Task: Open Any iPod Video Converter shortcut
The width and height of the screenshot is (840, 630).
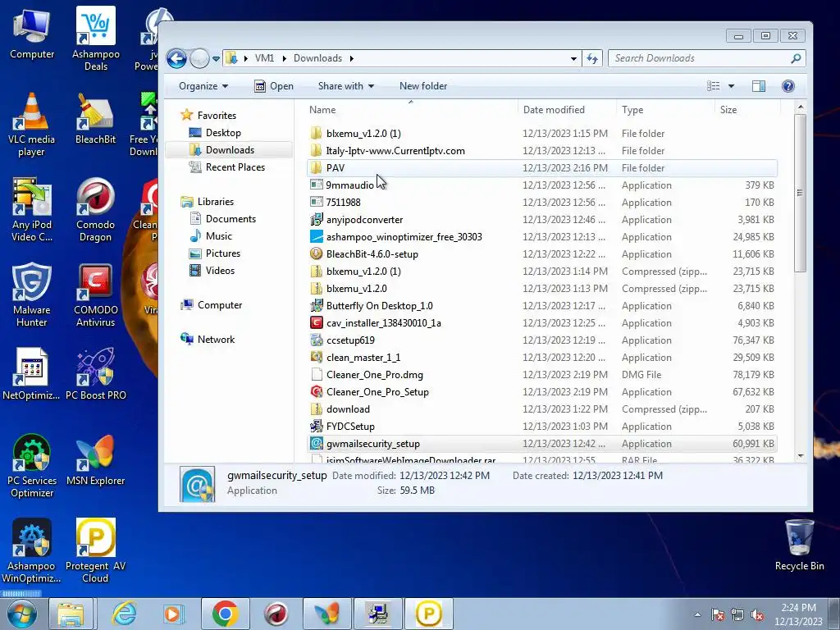Action: click(x=32, y=210)
